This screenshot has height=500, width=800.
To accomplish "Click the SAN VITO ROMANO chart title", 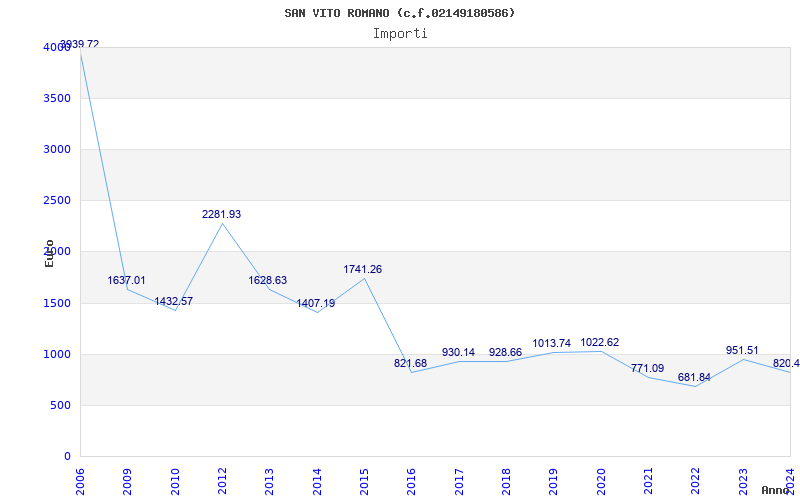I will point(400,13).
